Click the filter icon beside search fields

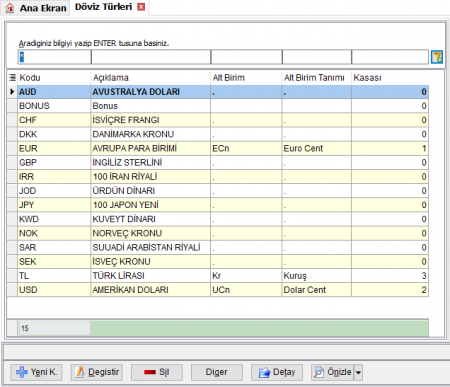tap(437, 57)
